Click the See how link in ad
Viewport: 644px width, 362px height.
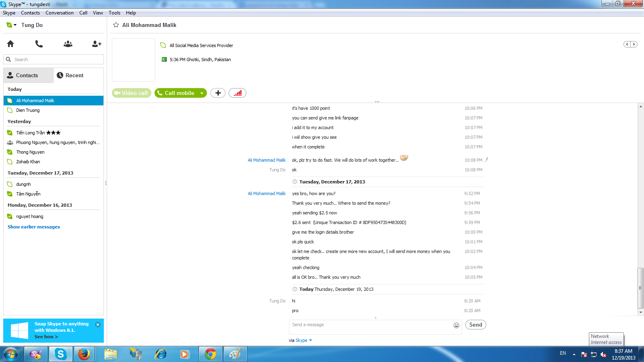tap(46, 337)
